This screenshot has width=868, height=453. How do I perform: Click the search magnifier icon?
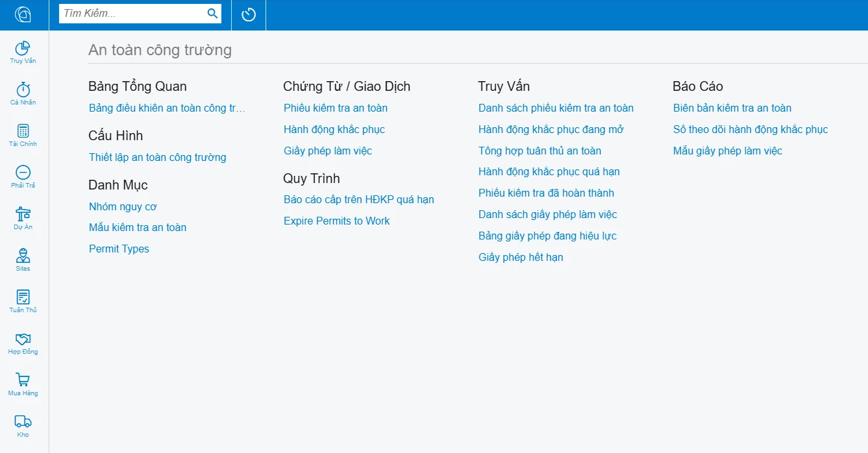(x=212, y=14)
